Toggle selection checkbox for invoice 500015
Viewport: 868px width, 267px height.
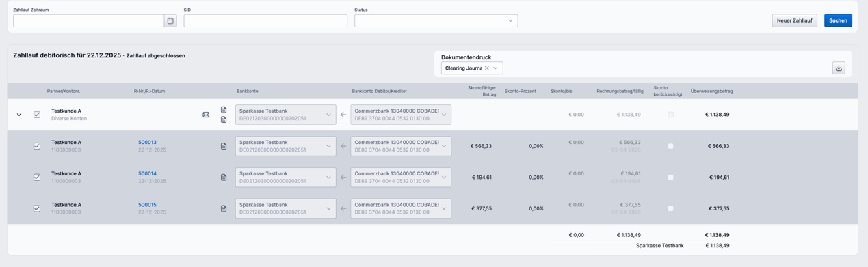tap(37, 208)
